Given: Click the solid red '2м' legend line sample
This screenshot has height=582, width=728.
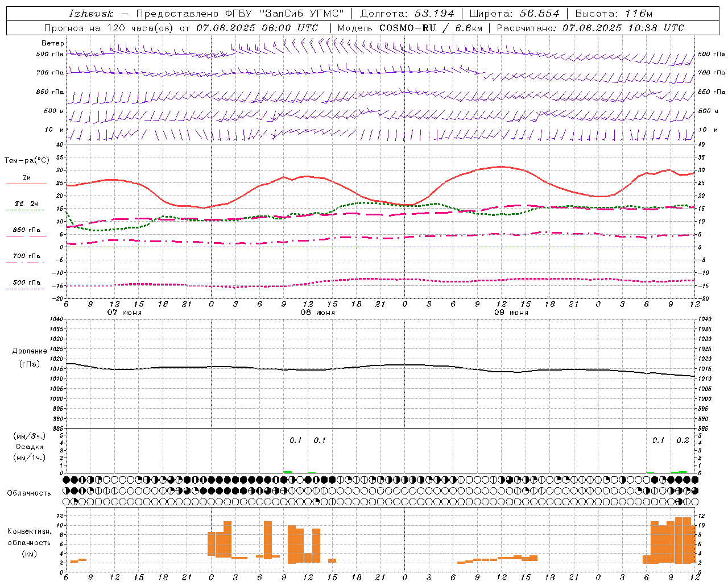Looking at the screenshot, I should tap(26, 184).
